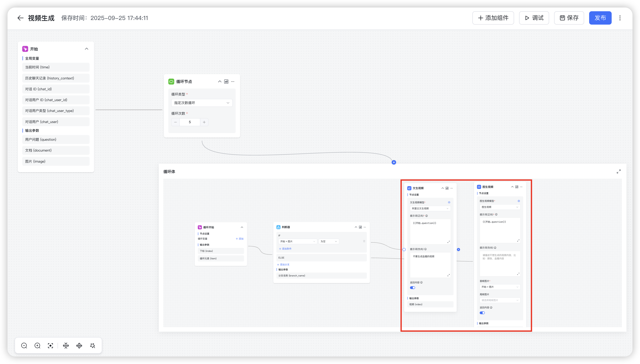Zoom out the canvas with the minus magnifier

tap(24, 345)
